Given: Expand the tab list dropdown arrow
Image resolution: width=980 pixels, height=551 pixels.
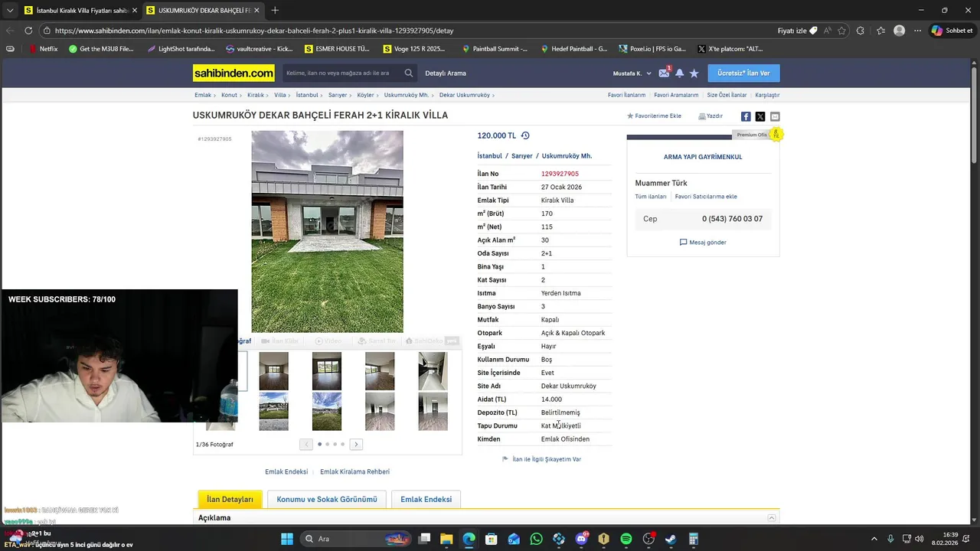Looking at the screenshot, I should [9, 10].
